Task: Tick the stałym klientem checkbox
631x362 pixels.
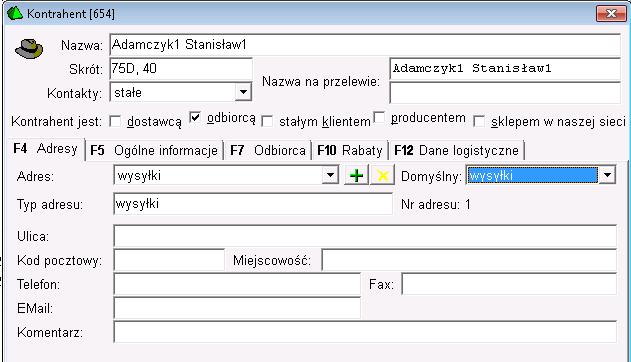Action: tap(267, 121)
